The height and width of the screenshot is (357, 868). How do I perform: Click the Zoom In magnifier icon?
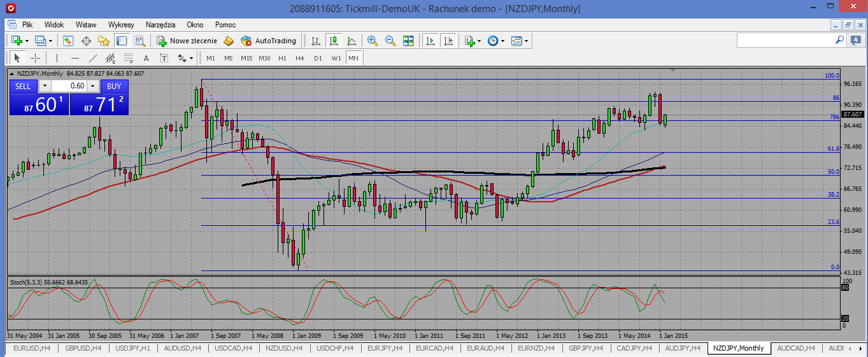click(373, 41)
